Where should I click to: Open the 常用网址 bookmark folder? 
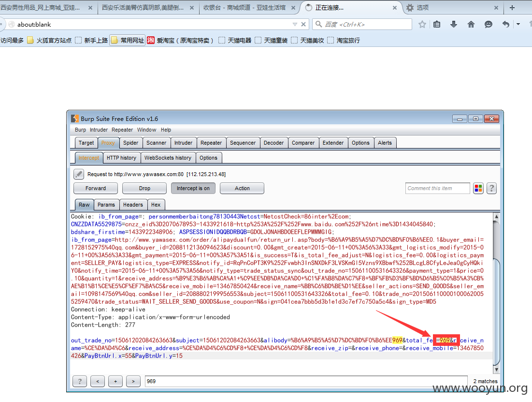128,41
